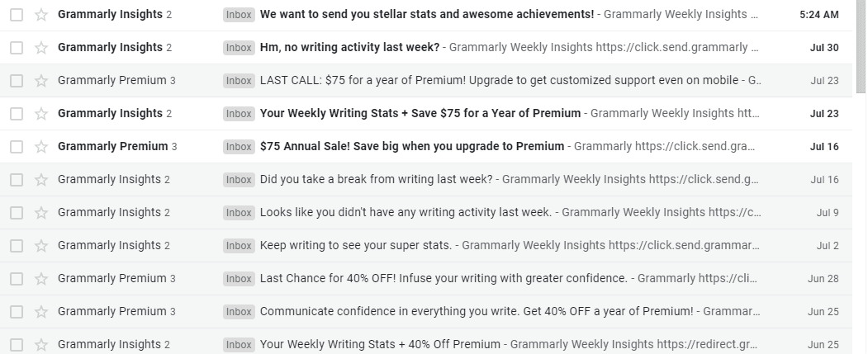
Task: Check the box for 'stellar stats' email
Action: 17,15
